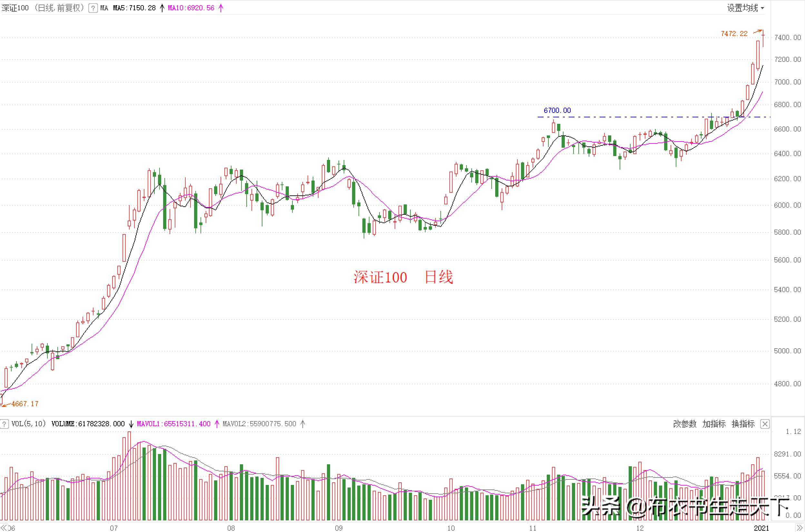Viewport: 805px width, 532px height.
Task: Click the 深证100 (日线,前复权) title
Action: click(43, 8)
